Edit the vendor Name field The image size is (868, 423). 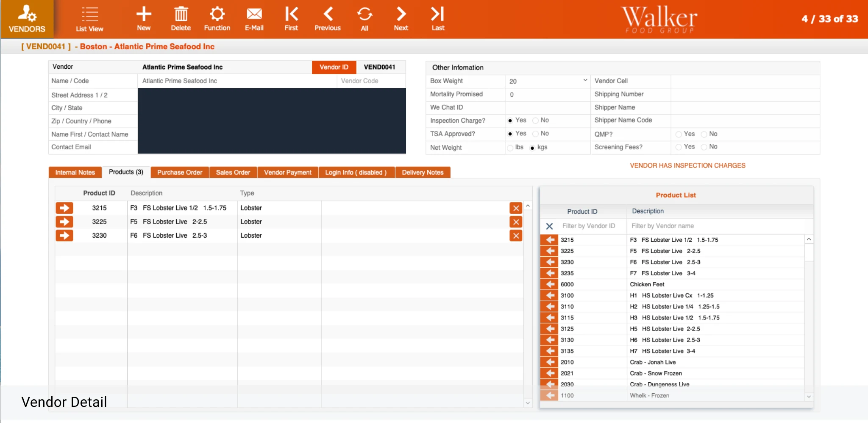(x=237, y=81)
